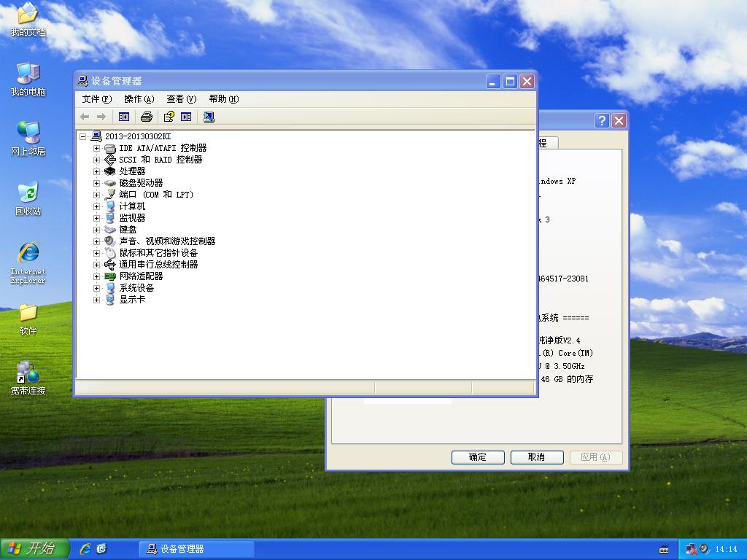Open 我的电脑 desktop icon

28,79
